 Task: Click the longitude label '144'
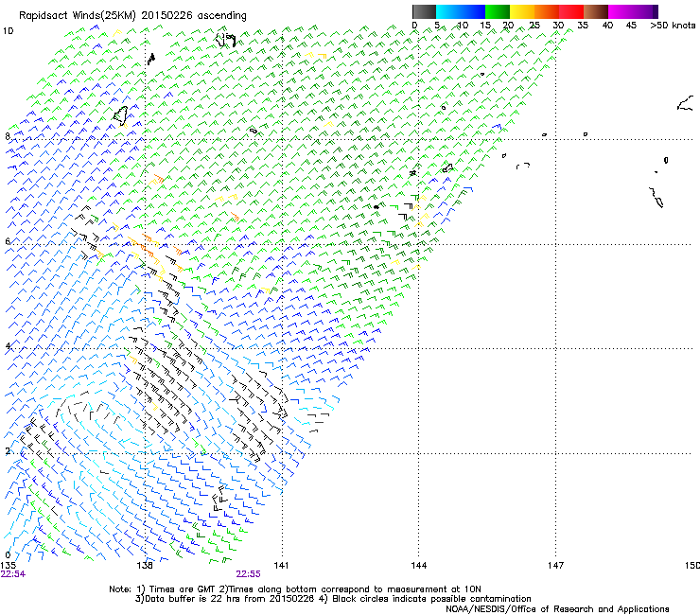419,566
